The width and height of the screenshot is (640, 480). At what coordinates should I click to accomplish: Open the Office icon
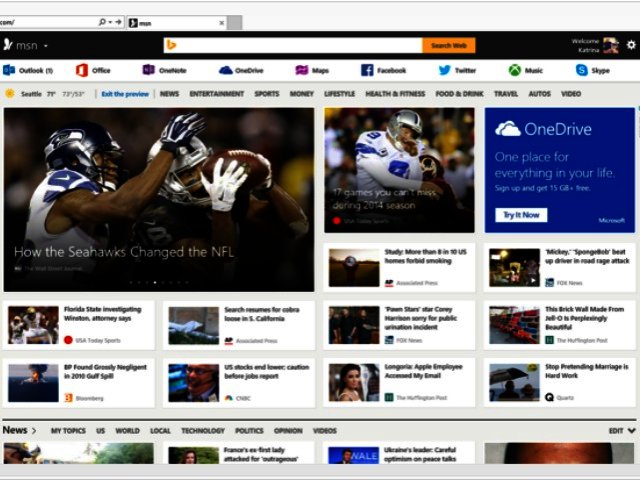(x=82, y=70)
